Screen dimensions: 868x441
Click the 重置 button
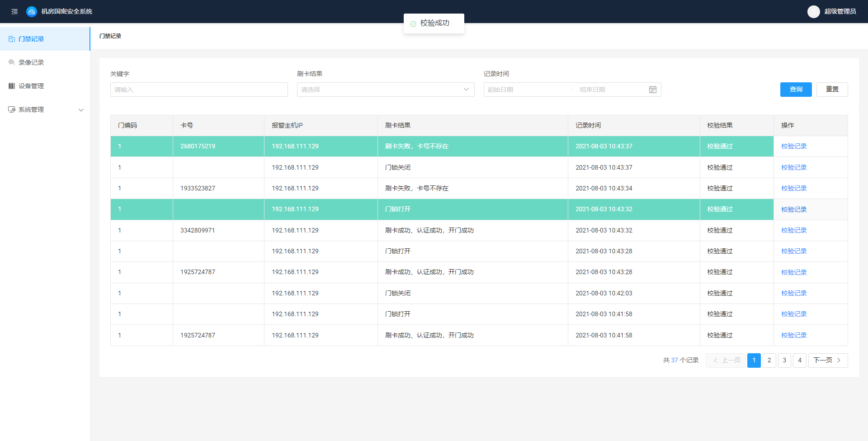point(832,90)
